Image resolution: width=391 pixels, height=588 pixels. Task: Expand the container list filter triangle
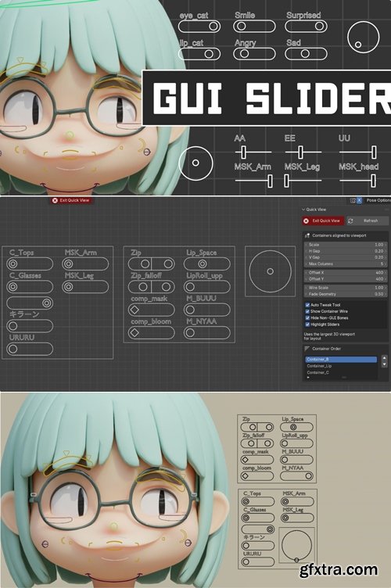(x=308, y=378)
